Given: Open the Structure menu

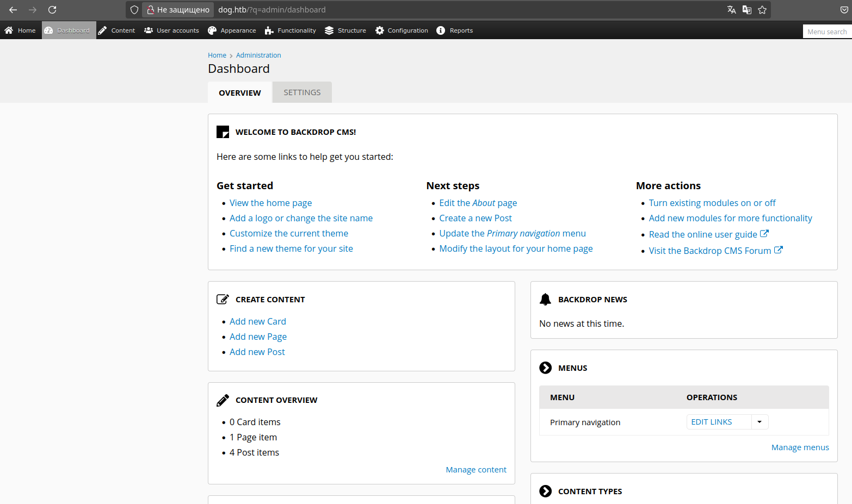Looking at the screenshot, I should click(352, 30).
